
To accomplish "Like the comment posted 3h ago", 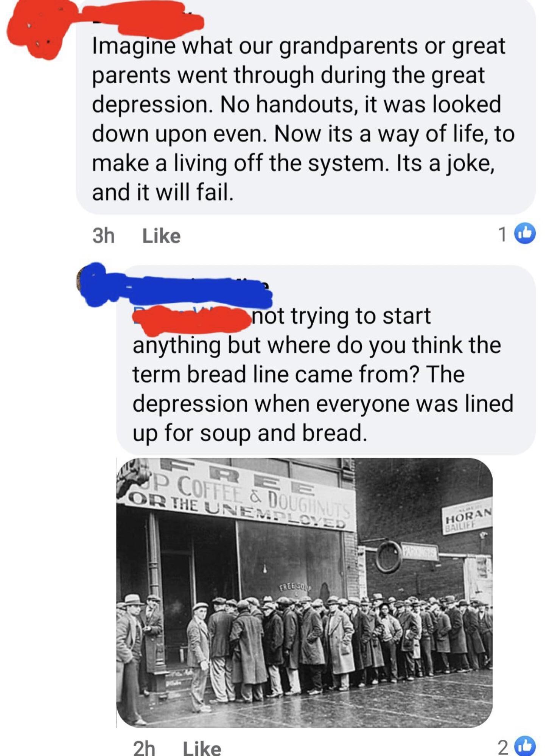I will 161,236.
